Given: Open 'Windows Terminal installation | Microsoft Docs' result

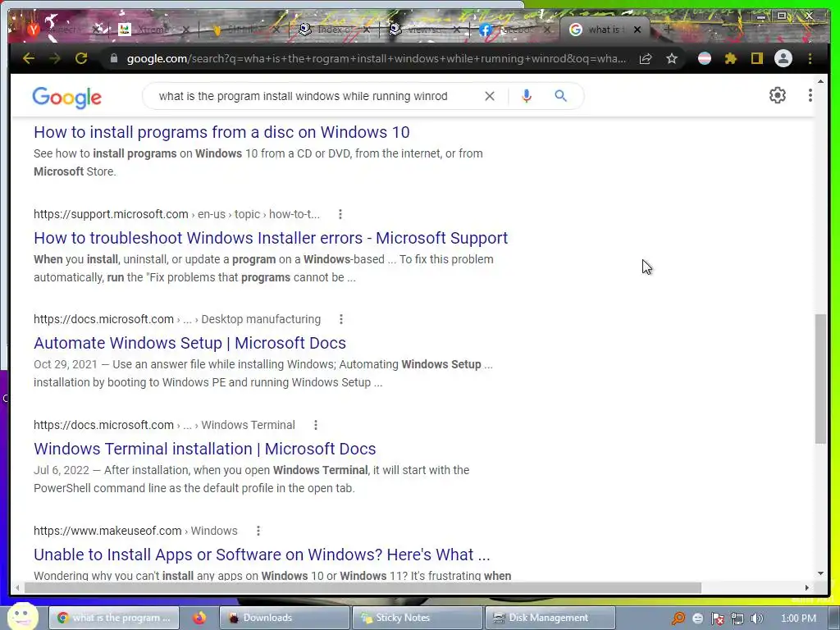Looking at the screenshot, I should click(x=204, y=449).
